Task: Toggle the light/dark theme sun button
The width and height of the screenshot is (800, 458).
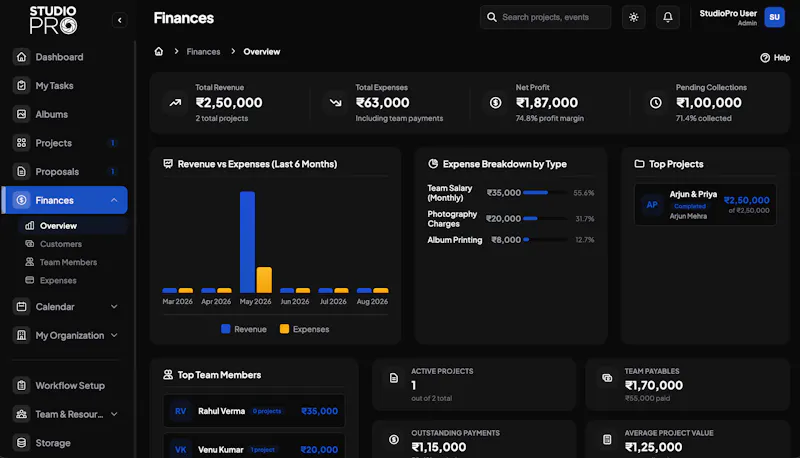Action: click(x=634, y=17)
